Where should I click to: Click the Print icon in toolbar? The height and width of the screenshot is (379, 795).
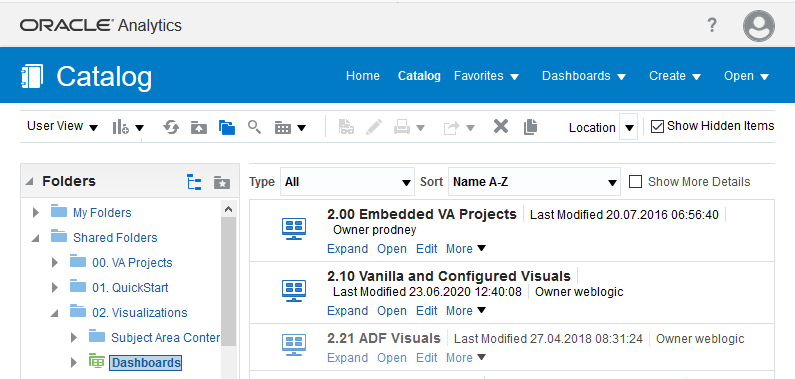(402, 127)
